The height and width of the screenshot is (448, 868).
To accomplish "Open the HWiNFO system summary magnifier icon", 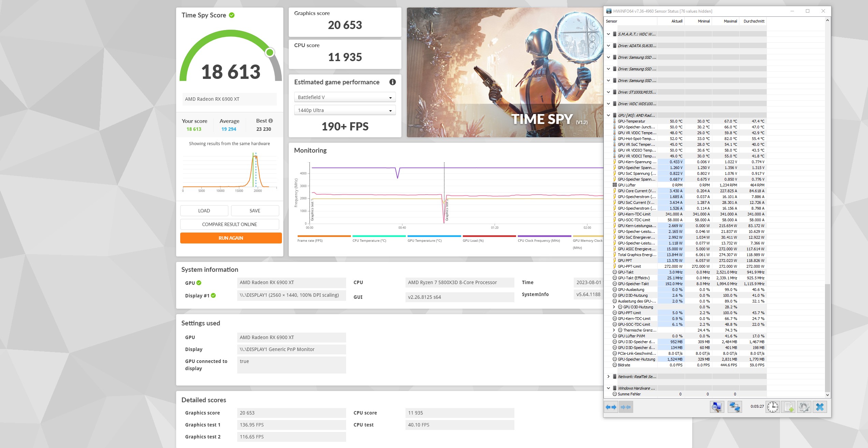I will pyautogui.click(x=717, y=407).
